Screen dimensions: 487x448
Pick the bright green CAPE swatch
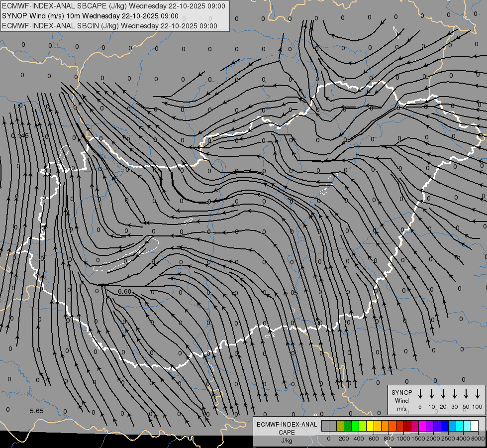pos(355,426)
